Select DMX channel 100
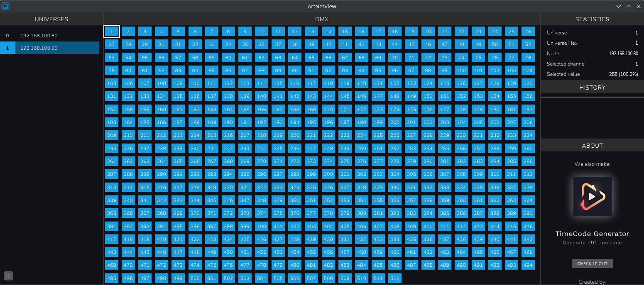This screenshot has width=644, height=285. point(461,70)
